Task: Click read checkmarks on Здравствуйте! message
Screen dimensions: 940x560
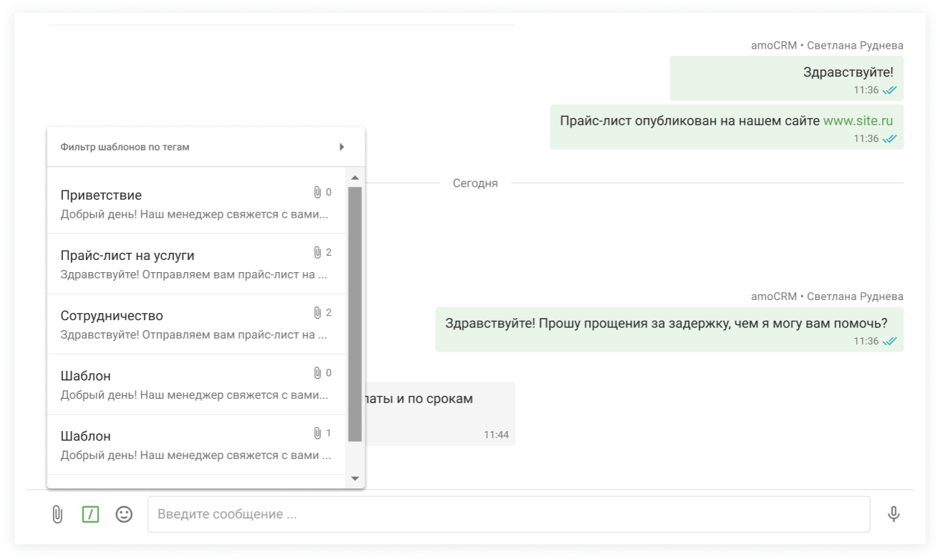Action: [890, 90]
